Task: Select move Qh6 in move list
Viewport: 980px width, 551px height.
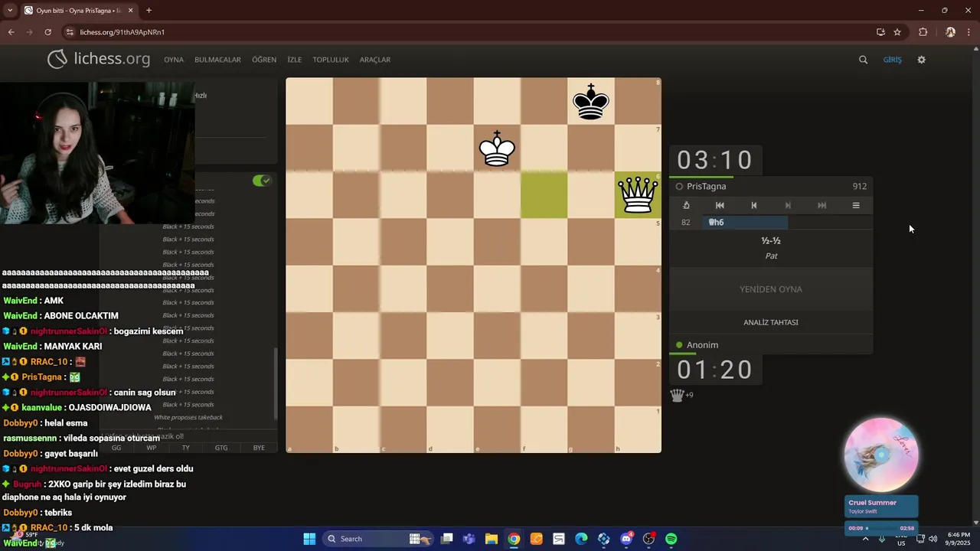Action: click(745, 222)
